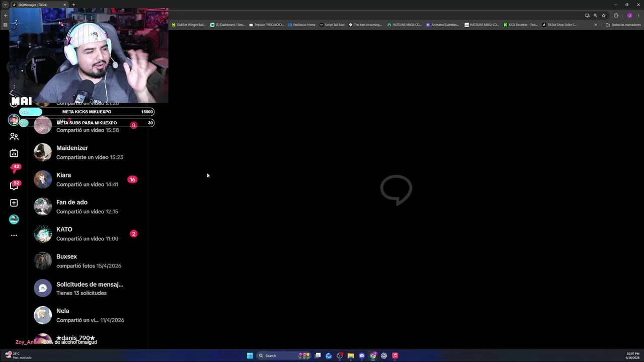This screenshot has width=644, height=362.
Task: Open the apps grid in bookmarks bar
Action: point(6,25)
